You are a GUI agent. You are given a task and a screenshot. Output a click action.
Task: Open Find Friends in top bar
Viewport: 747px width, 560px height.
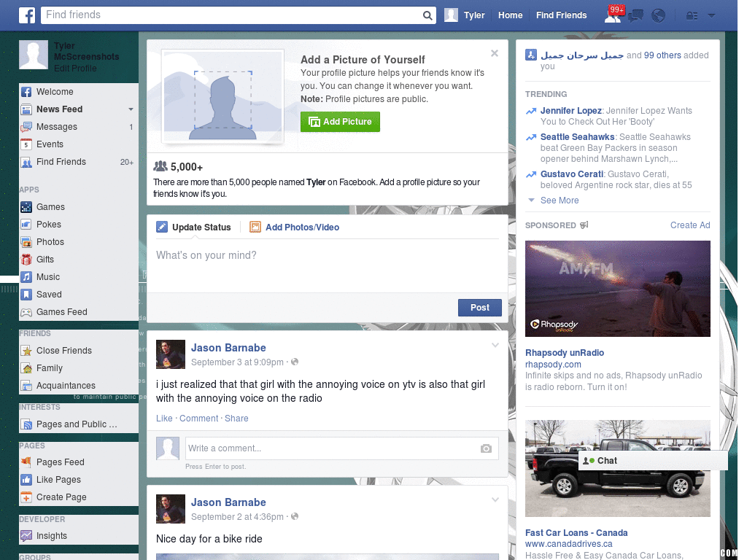(x=561, y=15)
